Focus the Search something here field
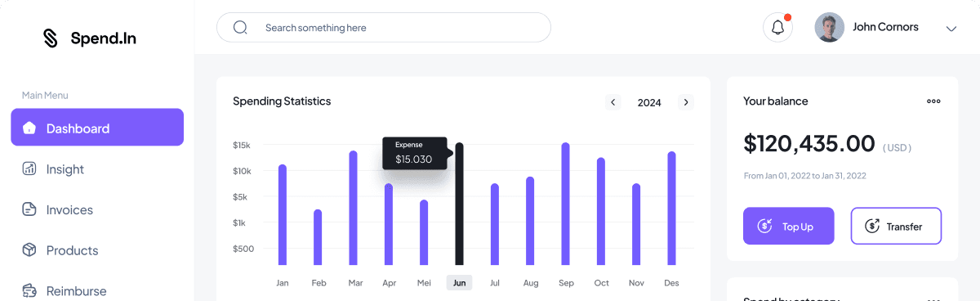This screenshot has width=980, height=301. pos(384,28)
